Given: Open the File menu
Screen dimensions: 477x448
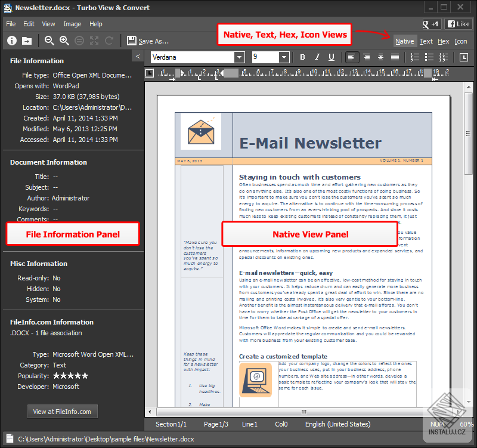Looking at the screenshot, I should [x=11, y=24].
